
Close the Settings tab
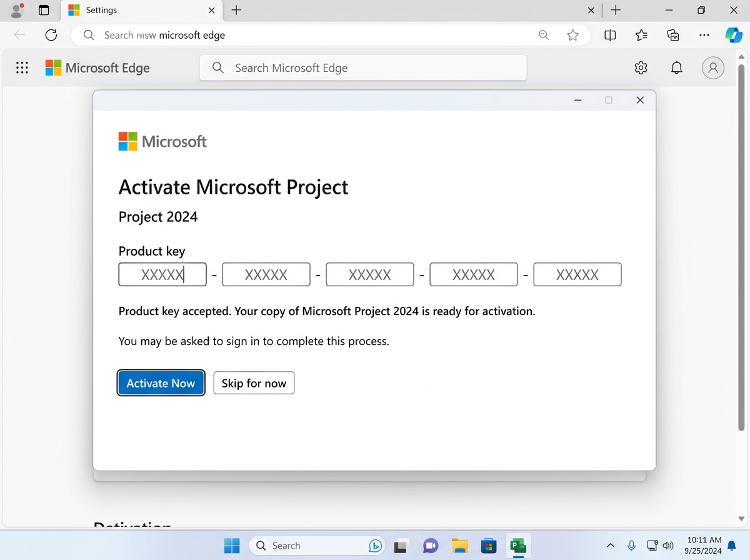[x=211, y=10]
